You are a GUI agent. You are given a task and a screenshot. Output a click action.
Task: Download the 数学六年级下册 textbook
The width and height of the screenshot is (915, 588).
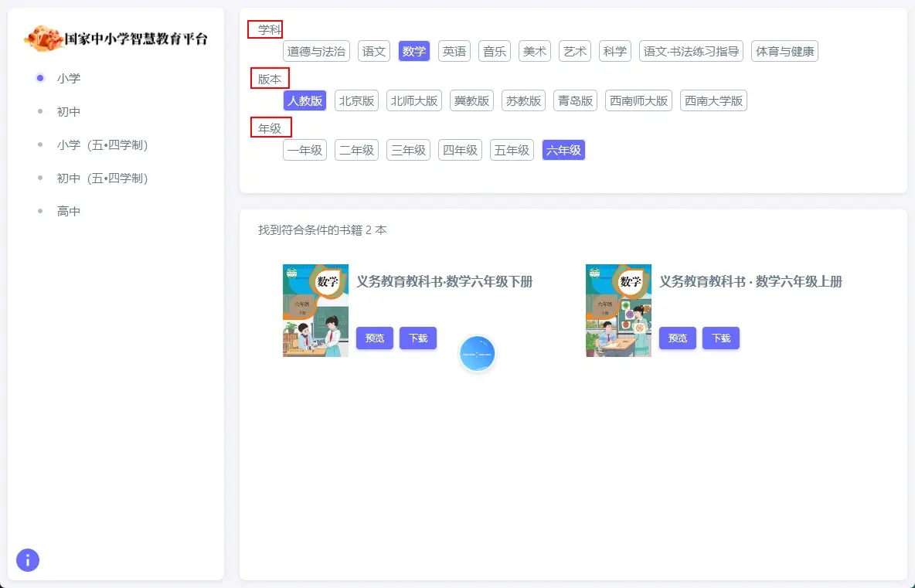click(418, 338)
